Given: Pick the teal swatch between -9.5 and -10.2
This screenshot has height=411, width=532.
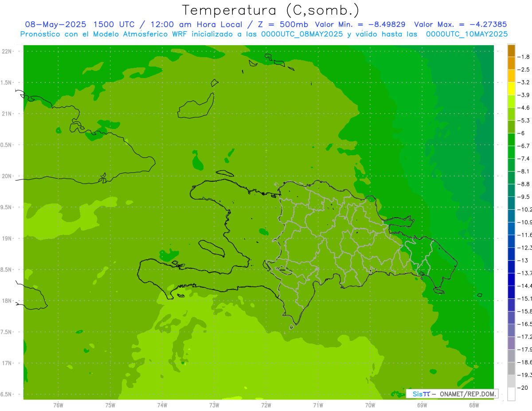Looking at the screenshot, I should tap(511, 203).
